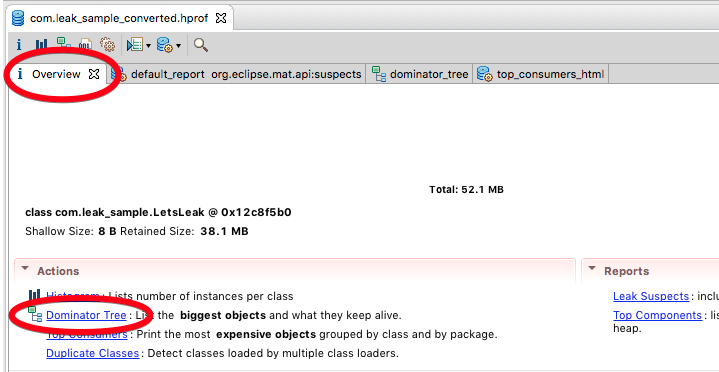Image resolution: width=719 pixels, height=372 pixels.
Task: Click the top_consumers_html tab icon
Action: [x=485, y=74]
